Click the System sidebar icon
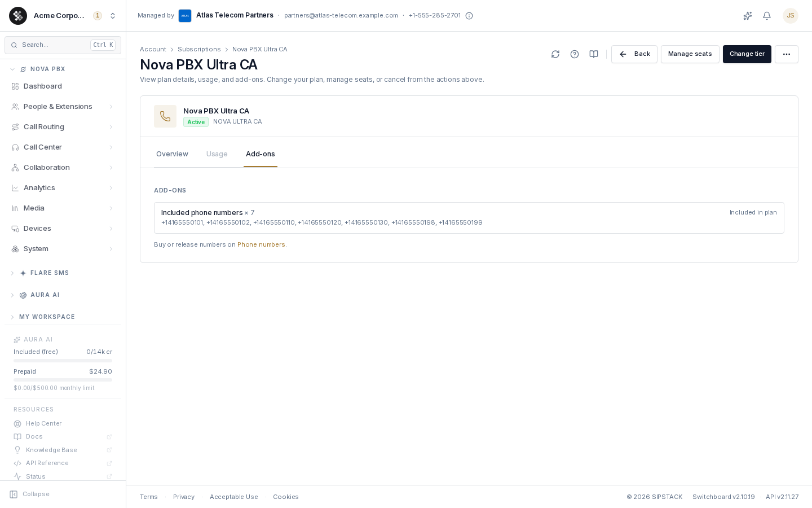812x508 pixels. 15,249
